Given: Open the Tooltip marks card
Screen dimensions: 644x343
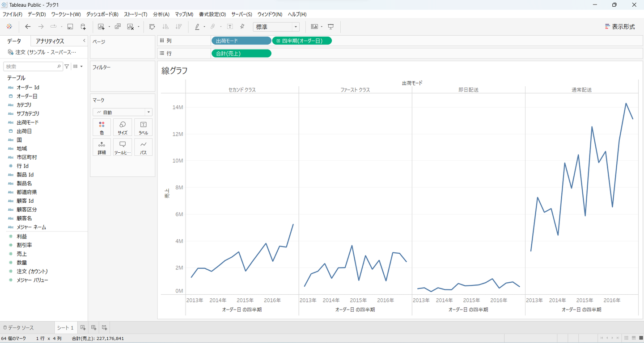Looking at the screenshot, I should click(x=123, y=147).
